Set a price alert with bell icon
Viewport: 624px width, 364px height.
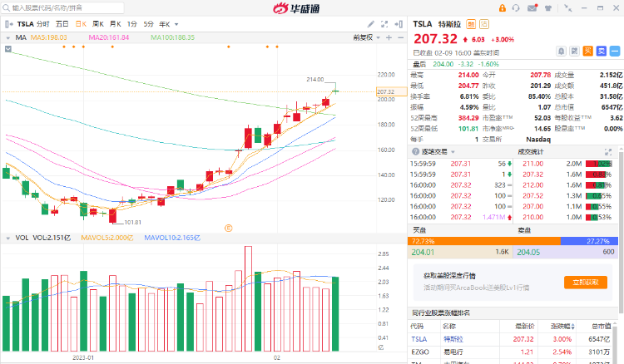coord(561,51)
